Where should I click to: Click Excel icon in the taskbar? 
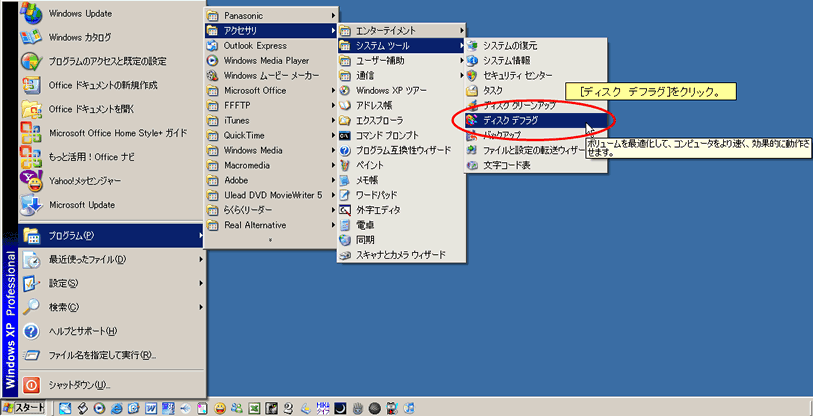pos(255,408)
